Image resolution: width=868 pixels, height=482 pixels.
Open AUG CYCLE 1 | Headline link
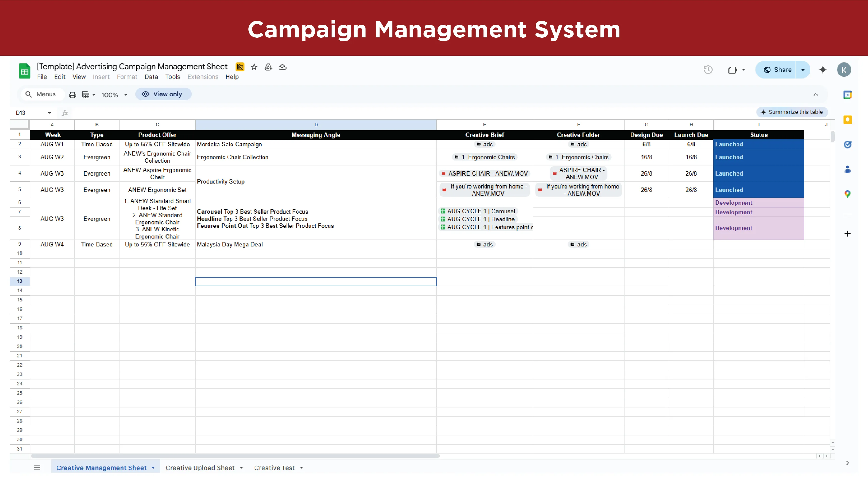click(x=478, y=219)
